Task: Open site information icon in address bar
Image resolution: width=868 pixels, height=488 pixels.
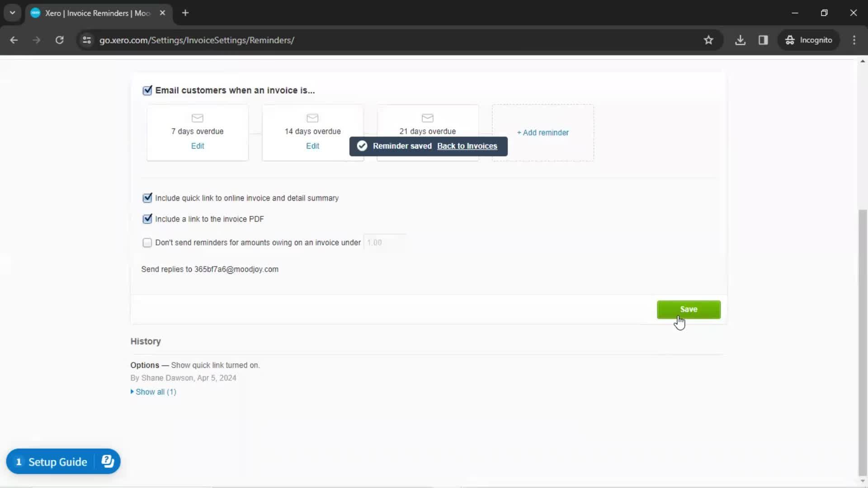Action: (x=87, y=40)
